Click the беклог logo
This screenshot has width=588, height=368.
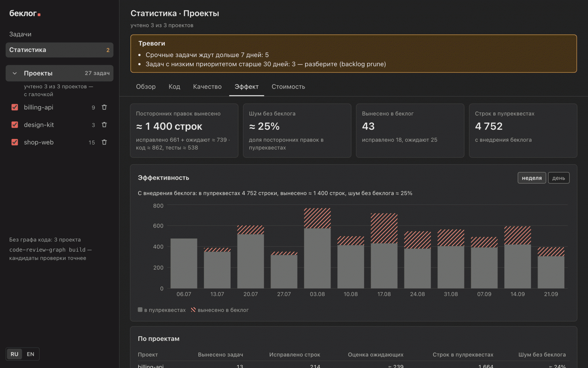(25, 14)
